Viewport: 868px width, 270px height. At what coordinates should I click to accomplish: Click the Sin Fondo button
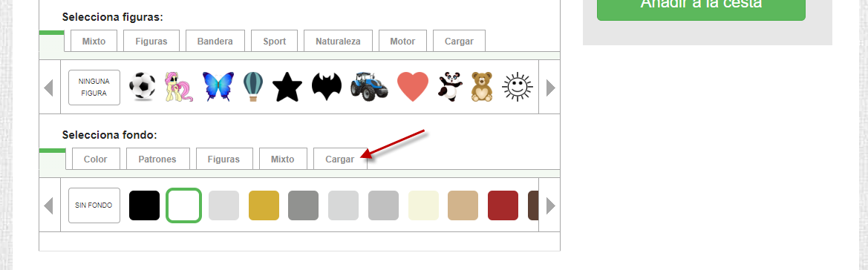(x=94, y=205)
